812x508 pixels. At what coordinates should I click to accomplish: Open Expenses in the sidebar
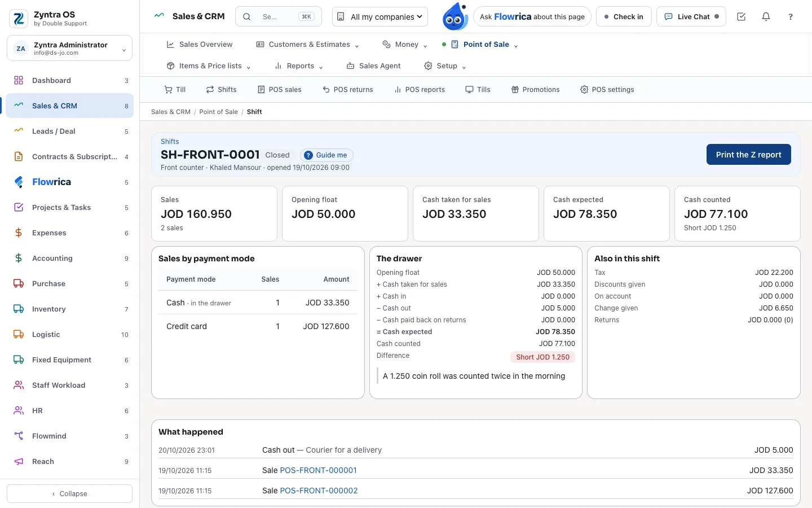[x=70, y=233]
